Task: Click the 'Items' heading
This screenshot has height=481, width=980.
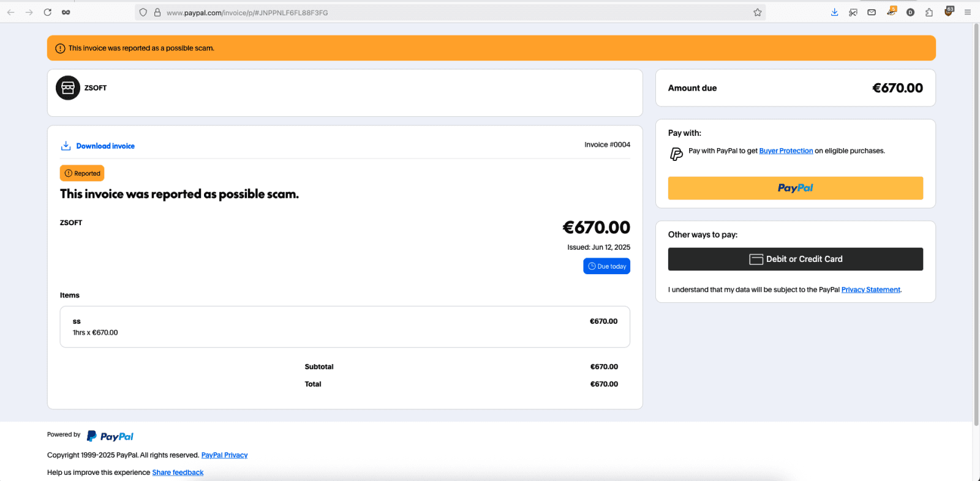Action: [70, 295]
